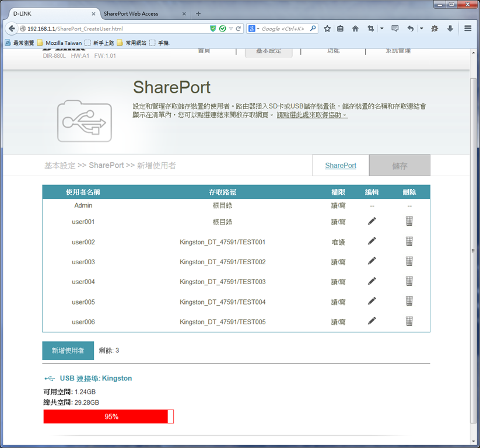The width and height of the screenshot is (480, 448).
Task: Click the red 95% storage usage bar
Action: tap(108, 416)
